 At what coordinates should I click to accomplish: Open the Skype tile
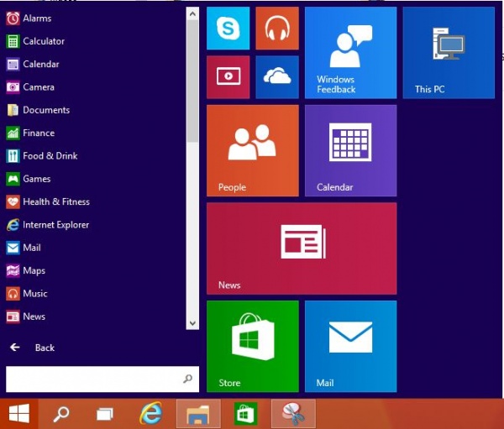228,29
